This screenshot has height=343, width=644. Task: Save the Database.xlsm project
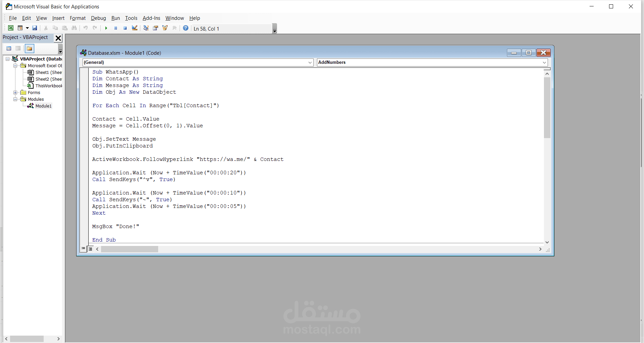coord(35,28)
